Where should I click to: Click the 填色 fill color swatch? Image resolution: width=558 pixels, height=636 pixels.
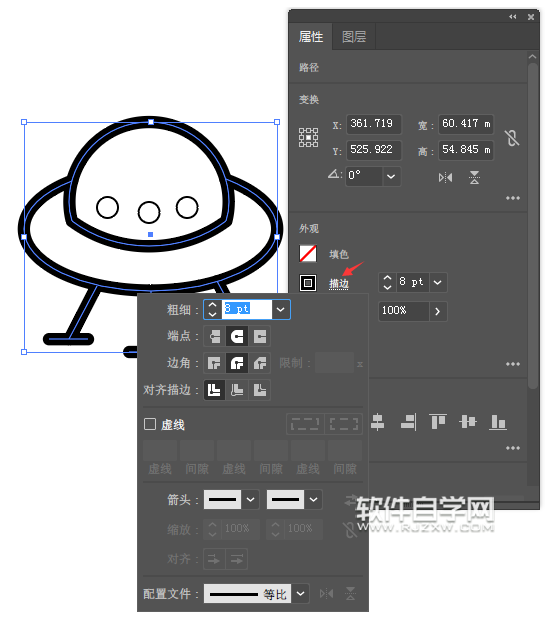tap(308, 254)
